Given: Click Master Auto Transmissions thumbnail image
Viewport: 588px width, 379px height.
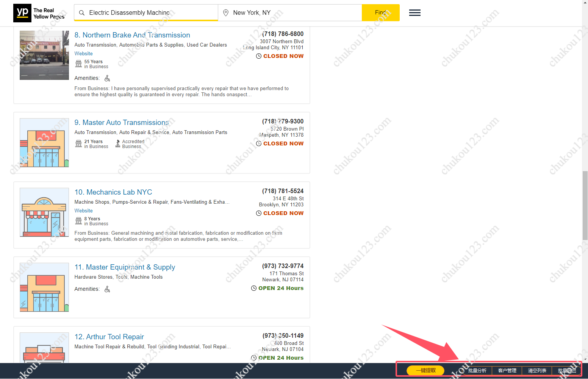Looking at the screenshot, I should (44, 143).
